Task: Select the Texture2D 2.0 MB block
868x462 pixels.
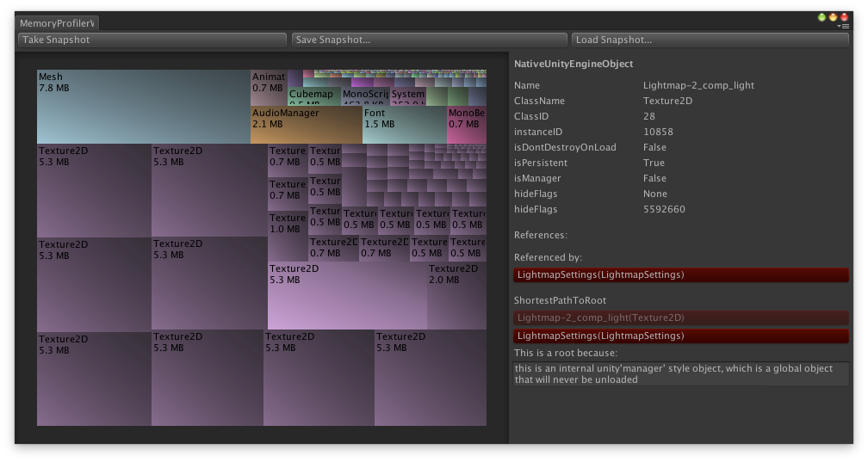Action: pyautogui.click(x=456, y=296)
